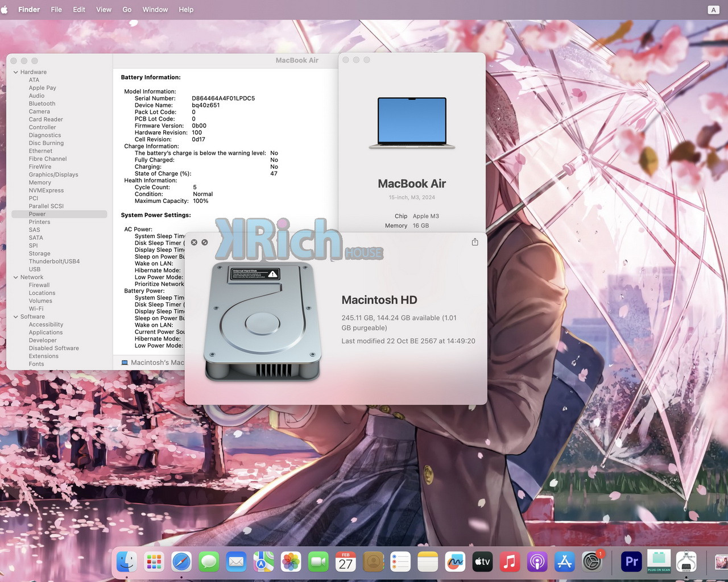Collapse the Software section in sidebar
The height and width of the screenshot is (582, 728).
click(16, 317)
